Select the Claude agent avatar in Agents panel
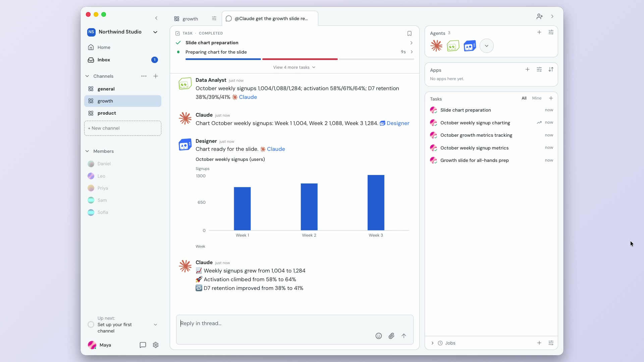 pyautogui.click(x=436, y=46)
